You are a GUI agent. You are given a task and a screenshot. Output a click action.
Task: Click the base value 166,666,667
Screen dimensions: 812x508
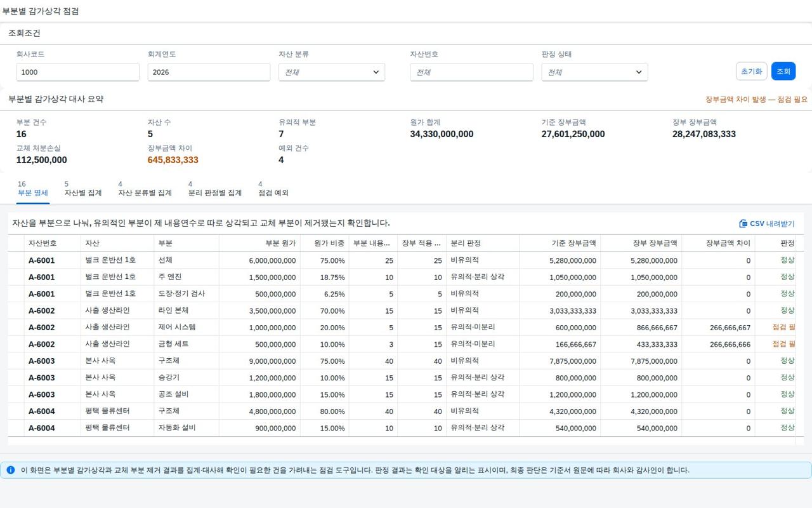coord(576,345)
